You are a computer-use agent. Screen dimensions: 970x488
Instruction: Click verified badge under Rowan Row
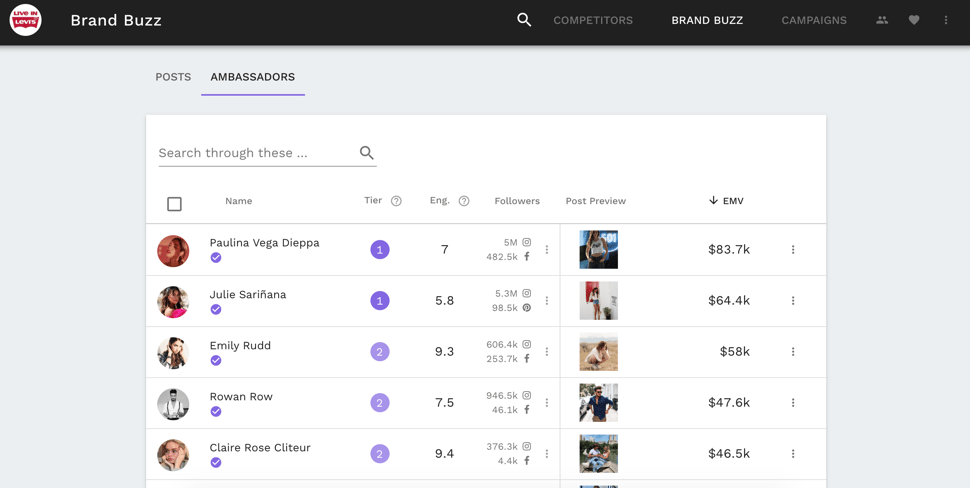pyautogui.click(x=216, y=411)
